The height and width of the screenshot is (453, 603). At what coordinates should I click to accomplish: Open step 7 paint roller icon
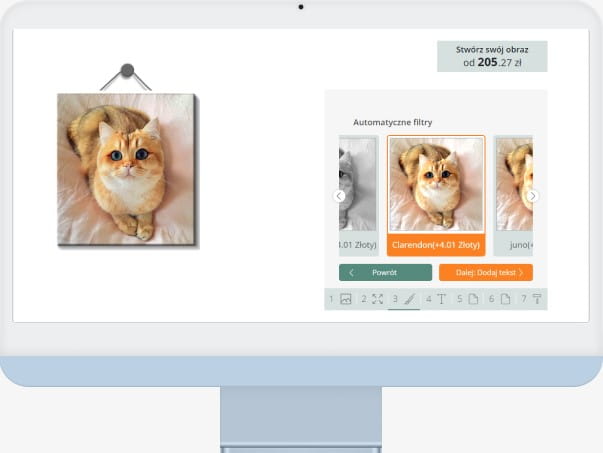tap(536, 299)
